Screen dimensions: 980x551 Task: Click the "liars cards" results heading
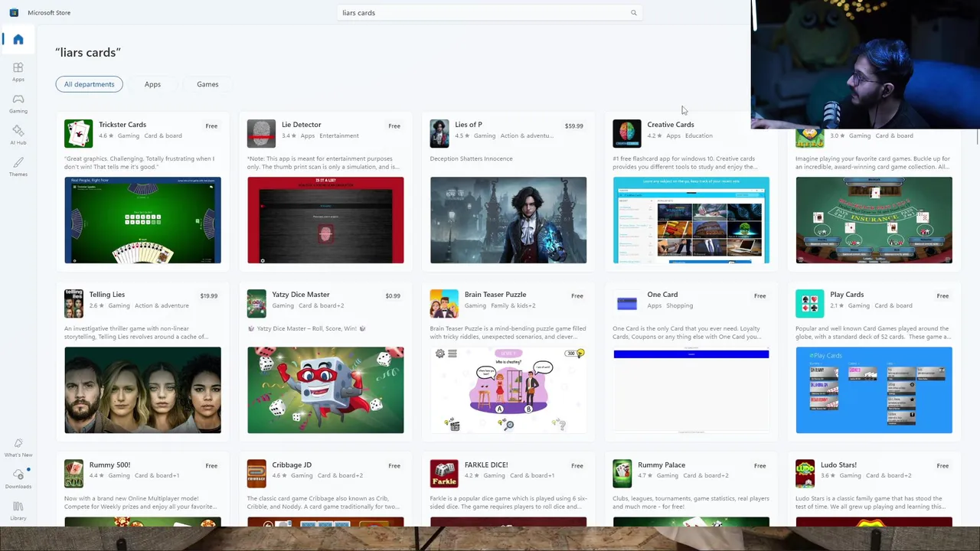pyautogui.click(x=88, y=52)
